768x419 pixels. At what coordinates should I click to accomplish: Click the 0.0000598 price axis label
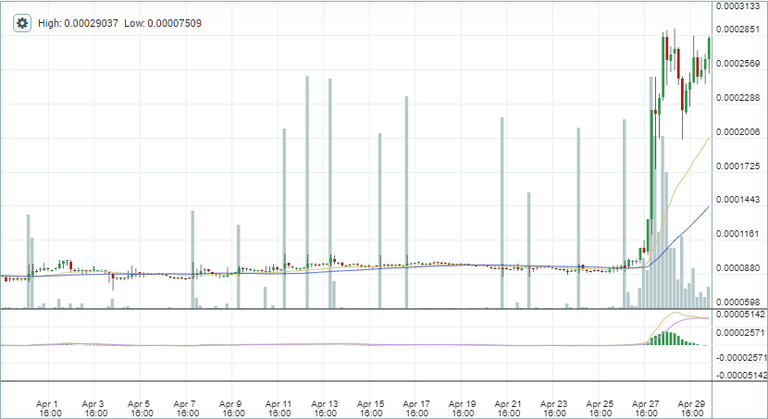coord(739,301)
